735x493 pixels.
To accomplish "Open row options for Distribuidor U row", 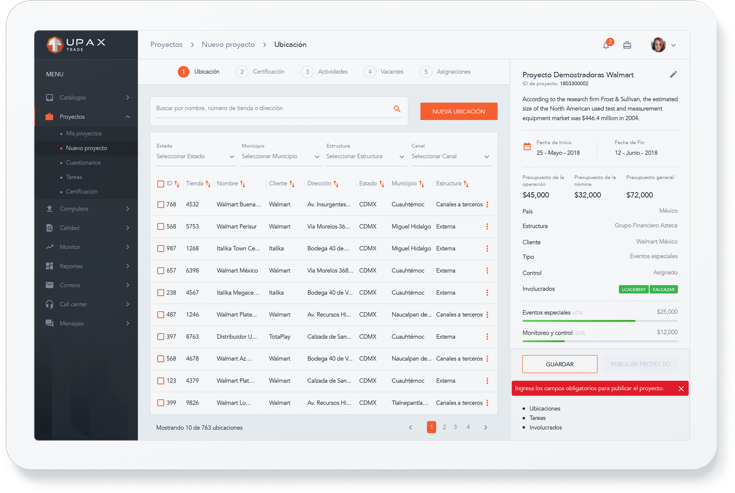I will click(488, 336).
